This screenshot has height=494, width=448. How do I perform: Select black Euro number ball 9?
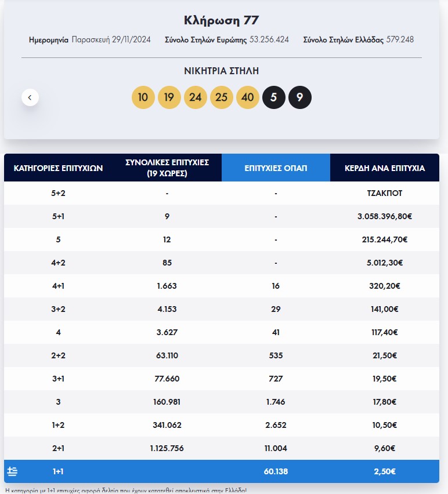click(299, 97)
